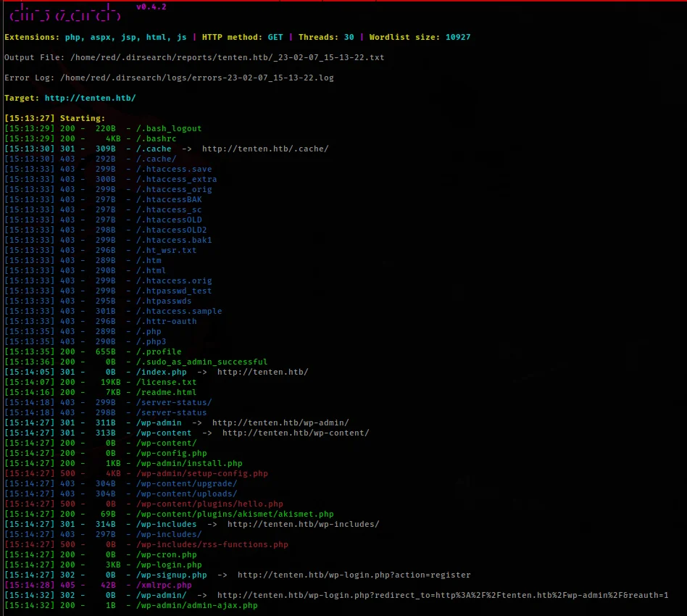The height and width of the screenshot is (616, 687).
Task: Select the Wordlist size value 10927
Action: pos(458,37)
